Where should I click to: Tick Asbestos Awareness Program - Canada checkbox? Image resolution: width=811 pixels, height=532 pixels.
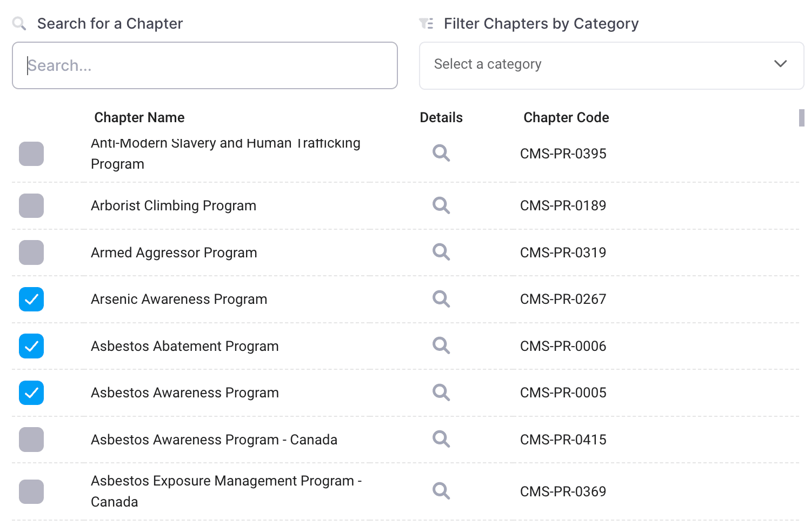(31, 440)
